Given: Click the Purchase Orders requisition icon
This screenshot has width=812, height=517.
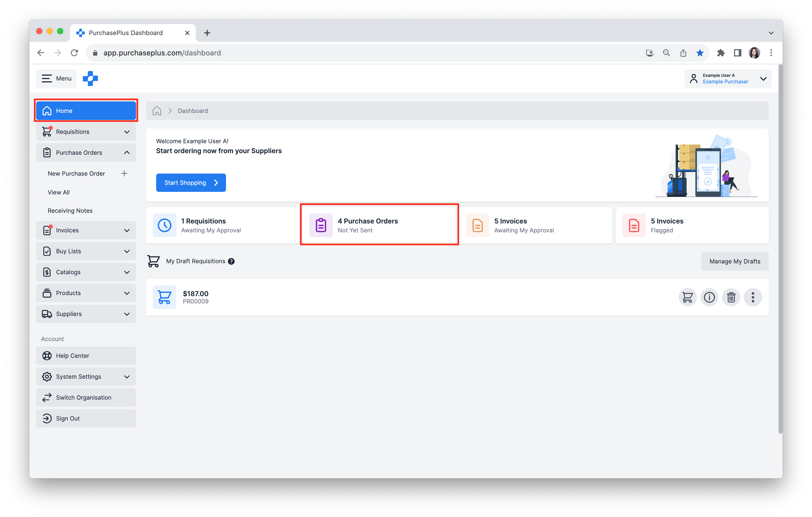Looking at the screenshot, I should click(320, 225).
